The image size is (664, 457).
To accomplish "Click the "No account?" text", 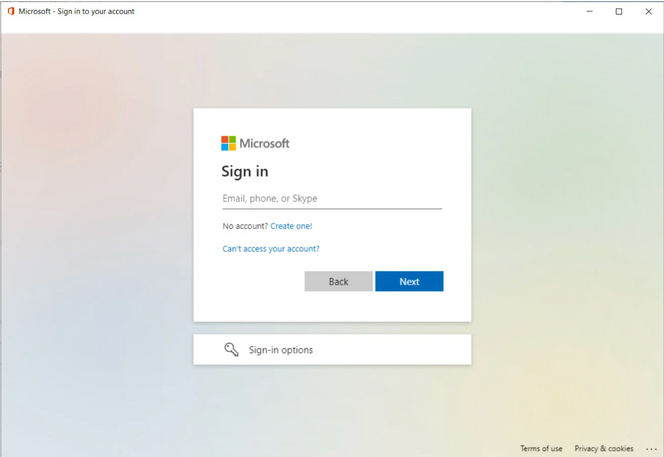I will point(245,226).
